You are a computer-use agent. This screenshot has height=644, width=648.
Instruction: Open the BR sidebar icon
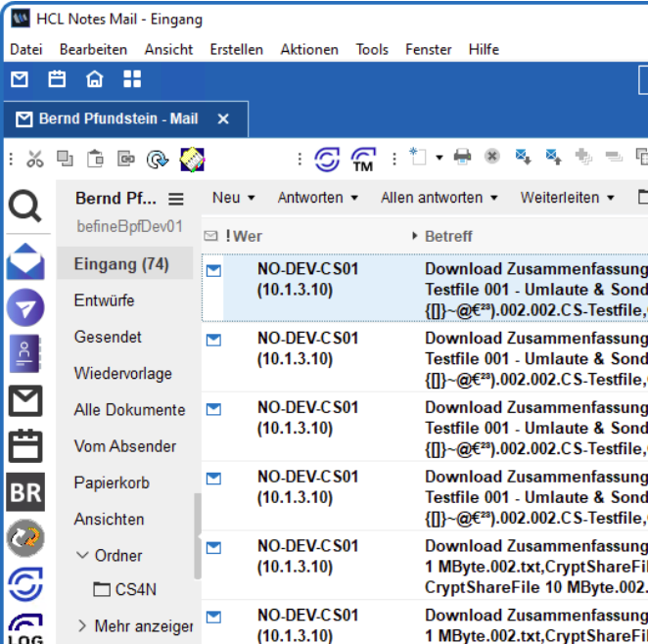(x=25, y=492)
